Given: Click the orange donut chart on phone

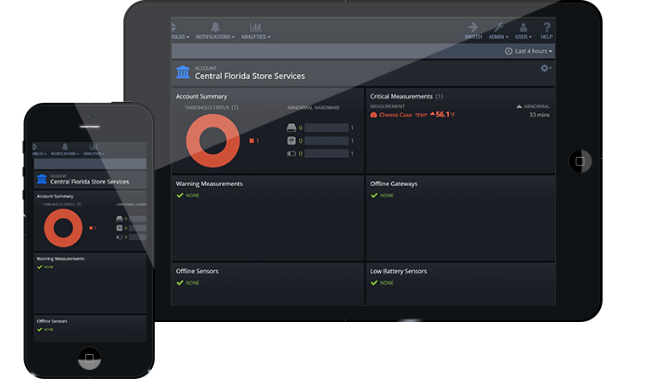Looking at the screenshot, I should coord(63,228).
